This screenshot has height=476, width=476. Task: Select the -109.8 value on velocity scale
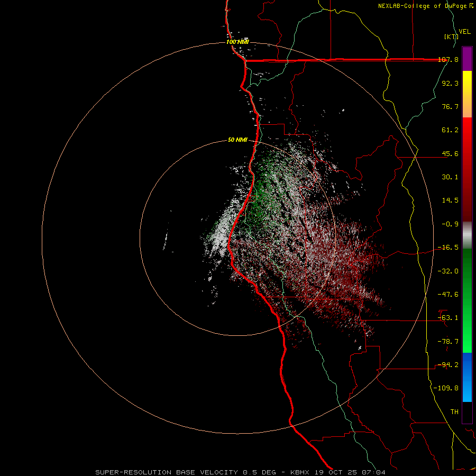point(446,388)
